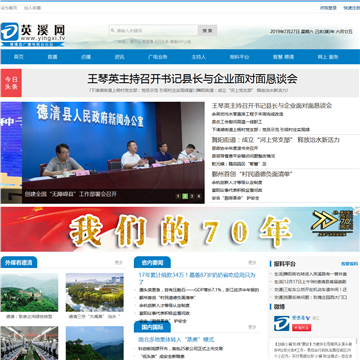Select the 国内国际 section tab
Image resolution: width=360 pixels, height=360 pixels.
(x=152, y=327)
